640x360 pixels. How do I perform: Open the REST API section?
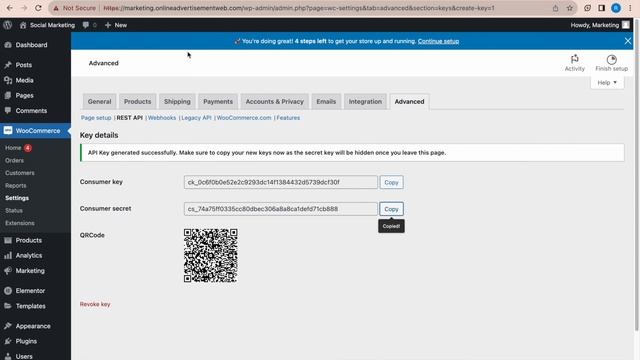pos(129,118)
